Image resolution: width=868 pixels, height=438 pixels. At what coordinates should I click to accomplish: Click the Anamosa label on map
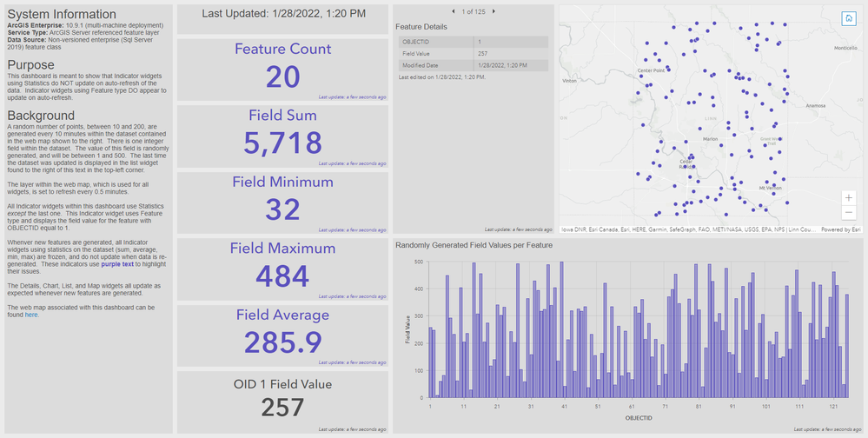point(815,105)
